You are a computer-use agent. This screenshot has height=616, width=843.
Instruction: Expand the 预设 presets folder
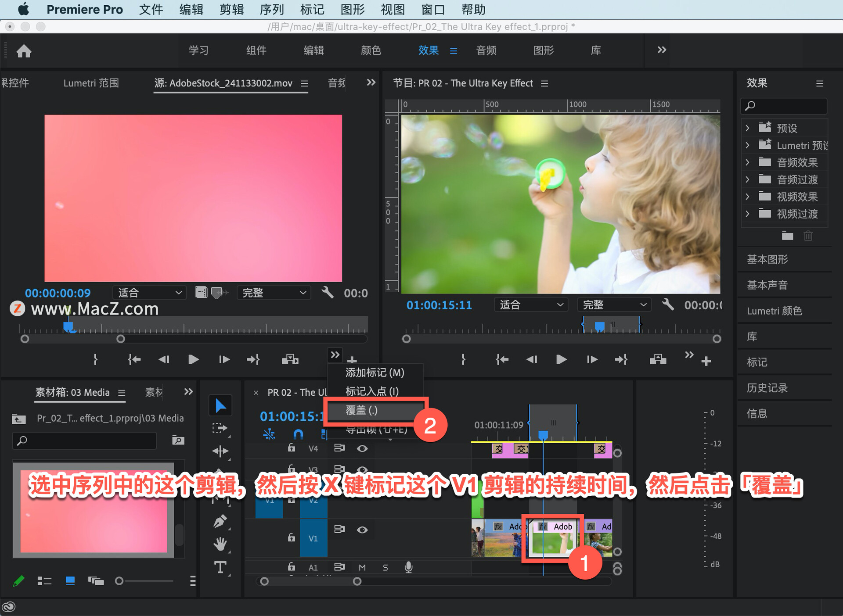point(747,128)
